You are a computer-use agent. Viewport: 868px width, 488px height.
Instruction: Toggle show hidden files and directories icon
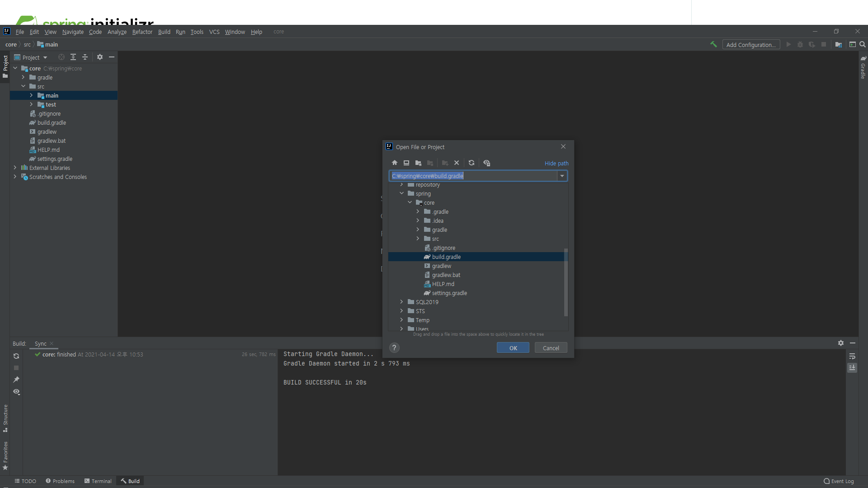(487, 163)
